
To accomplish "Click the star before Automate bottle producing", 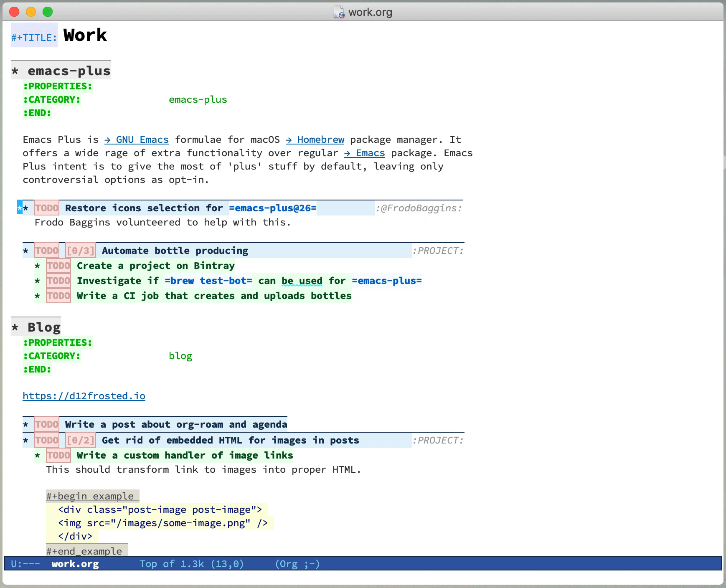I will (x=26, y=251).
